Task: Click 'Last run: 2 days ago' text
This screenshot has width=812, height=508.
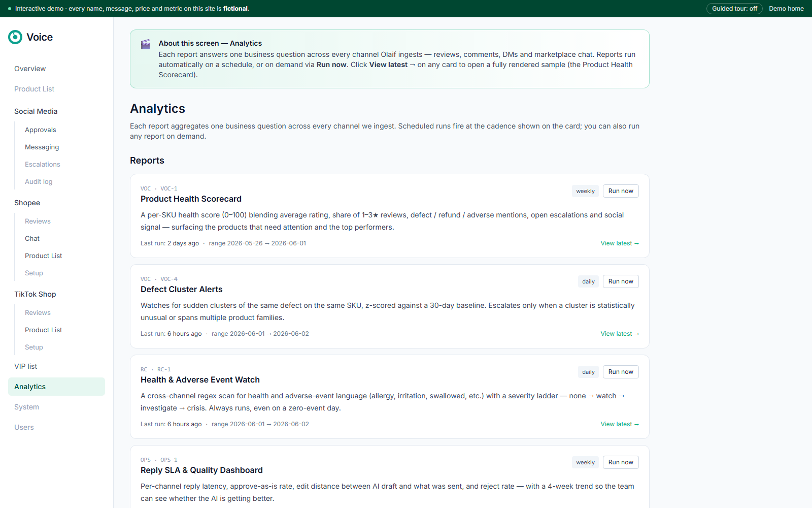Action: pos(170,243)
